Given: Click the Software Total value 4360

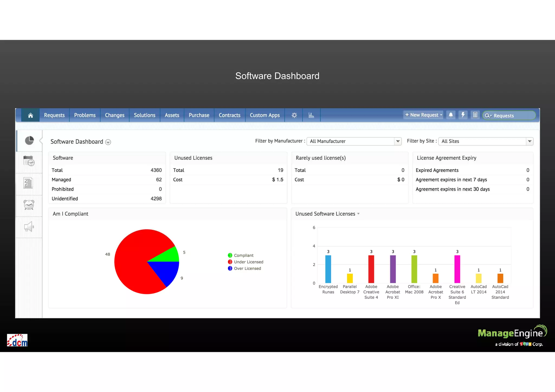Looking at the screenshot, I should pyautogui.click(x=156, y=170).
